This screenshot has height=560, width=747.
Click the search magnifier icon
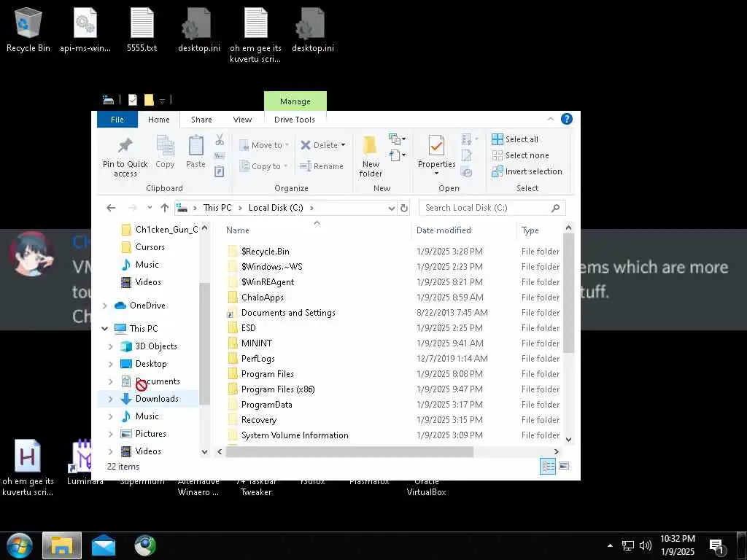click(x=555, y=208)
